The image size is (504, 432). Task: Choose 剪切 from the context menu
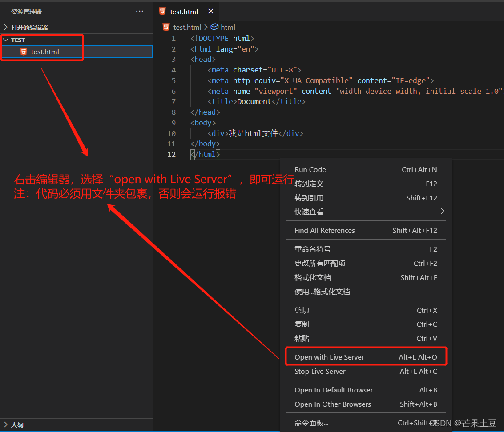(x=366, y=310)
